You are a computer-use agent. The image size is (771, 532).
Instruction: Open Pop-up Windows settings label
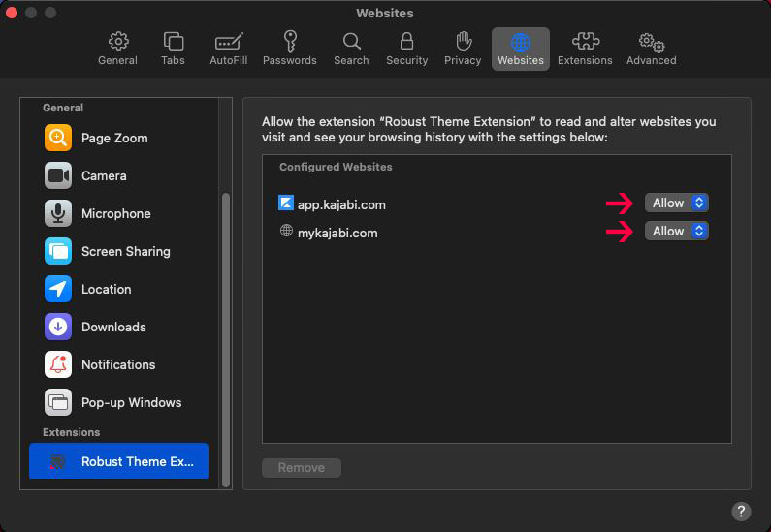131,403
